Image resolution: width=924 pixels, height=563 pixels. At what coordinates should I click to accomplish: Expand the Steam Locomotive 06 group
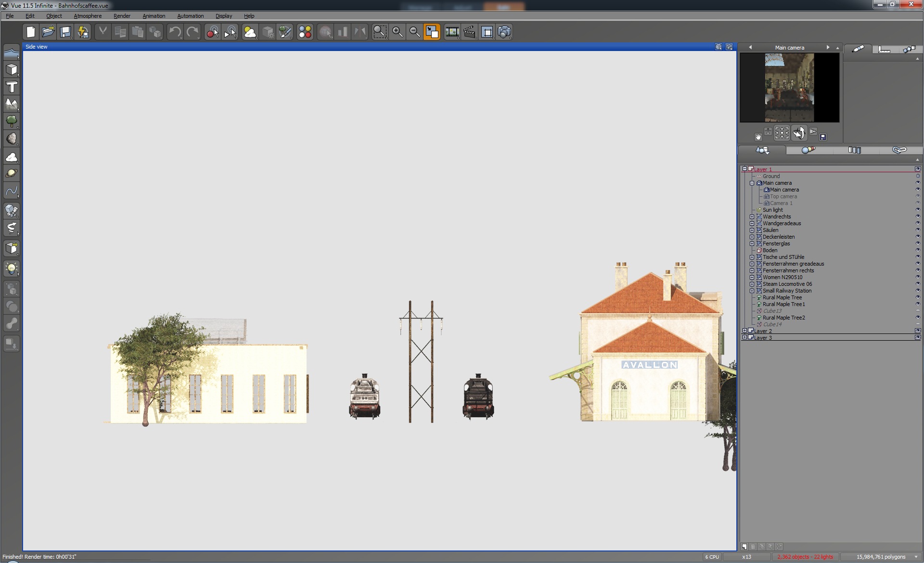click(752, 284)
